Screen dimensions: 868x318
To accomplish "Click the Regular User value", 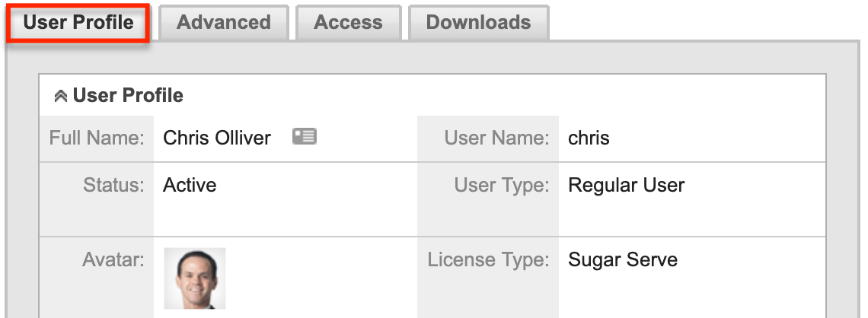I will pos(626,185).
